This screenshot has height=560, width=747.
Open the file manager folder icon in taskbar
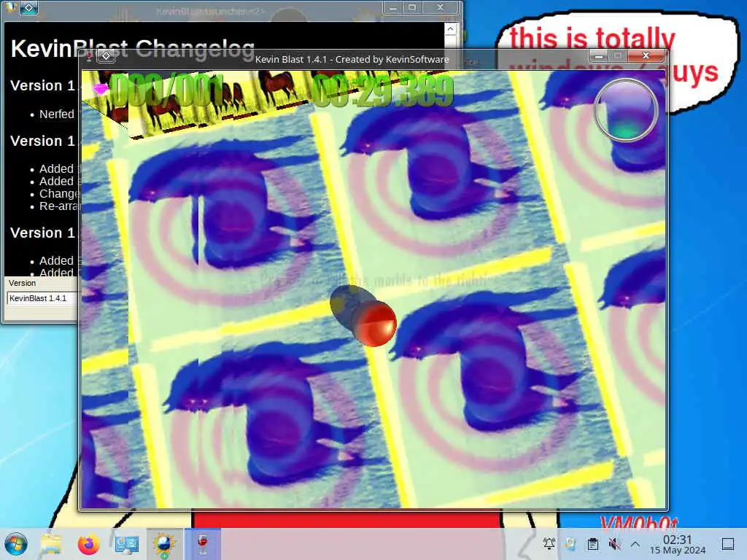51,544
